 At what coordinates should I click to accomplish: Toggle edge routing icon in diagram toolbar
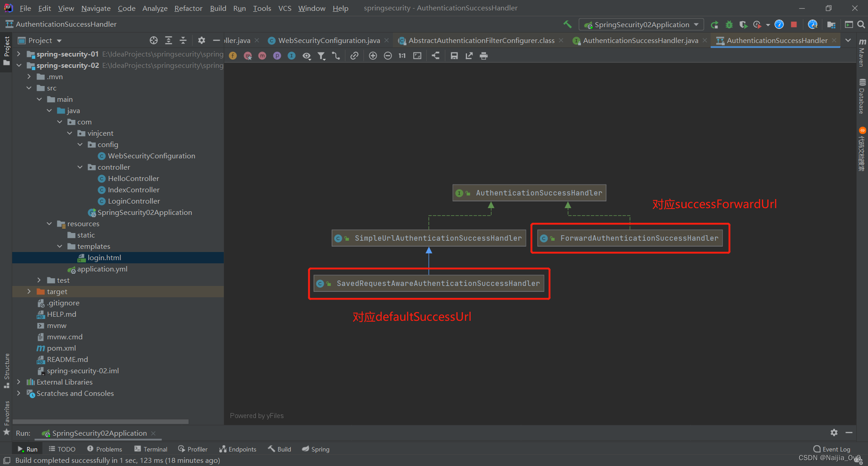coord(336,56)
